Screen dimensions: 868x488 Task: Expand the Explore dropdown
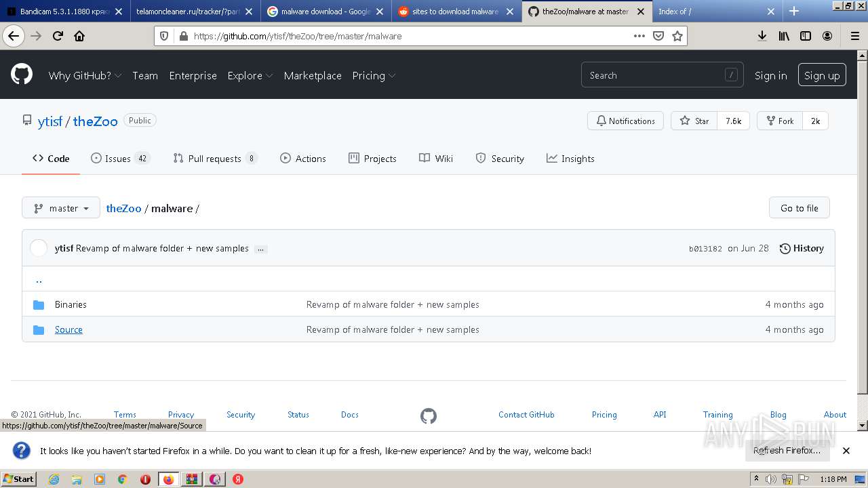tap(250, 75)
